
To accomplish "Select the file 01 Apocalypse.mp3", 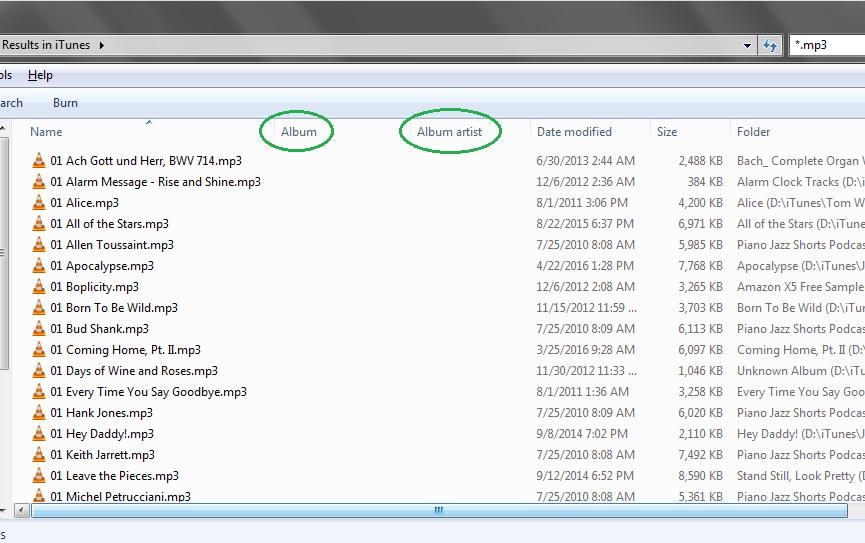I will (102, 265).
